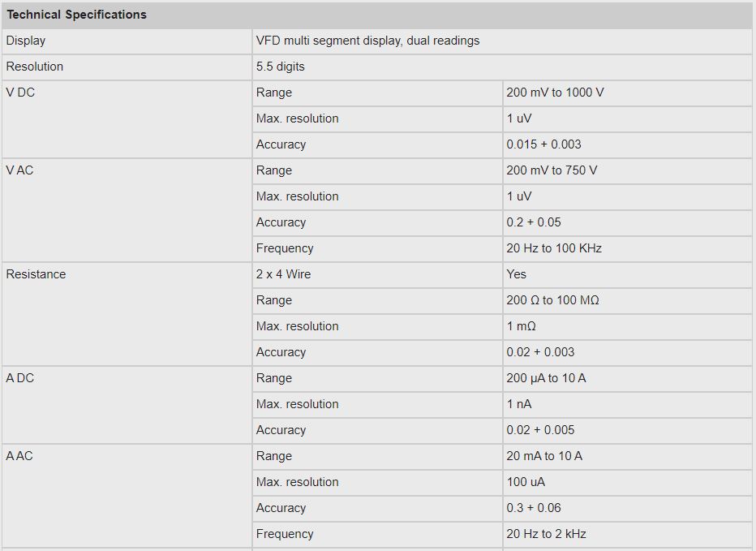Click the 1 mΩ resolution value
Image resolution: width=756 pixels, height=551 pixels.
click(x=521, y=326)
